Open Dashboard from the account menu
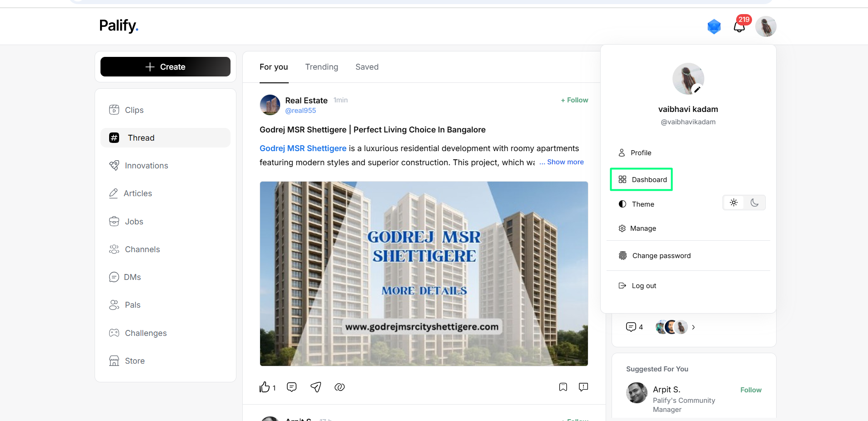Viewport: 868px width, 421px height. pos(641,179)
